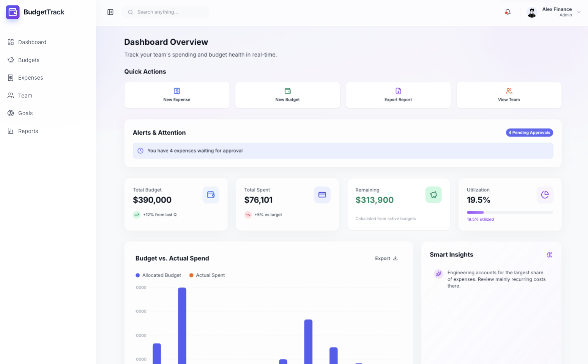Click the $76,101 Total Spent value
This screenshot has width=588, height=364.
pos(258,200)
